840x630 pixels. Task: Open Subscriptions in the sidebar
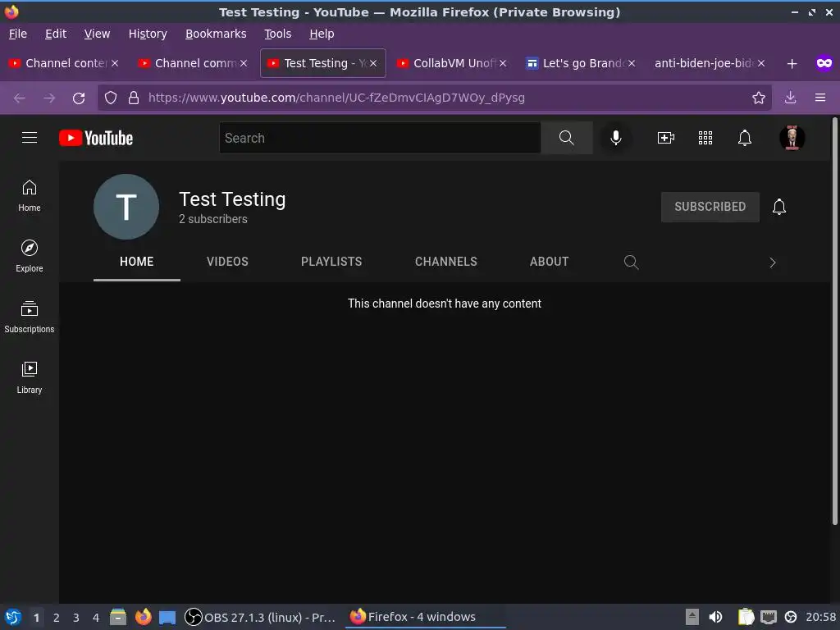[x=30, y=317]
